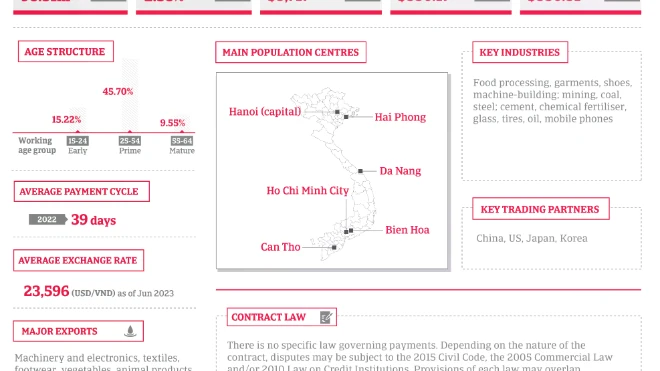
Task: Click the Key Trading Partners heading
Action: 540,209
